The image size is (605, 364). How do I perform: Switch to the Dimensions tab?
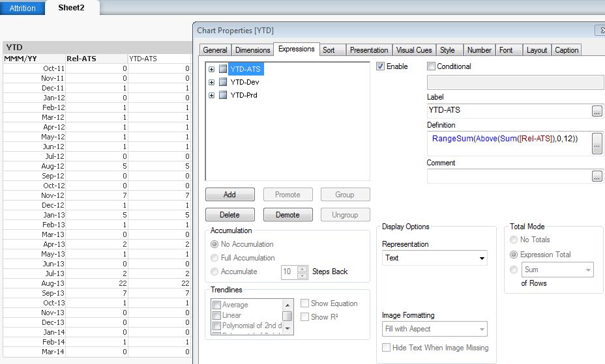253,50
